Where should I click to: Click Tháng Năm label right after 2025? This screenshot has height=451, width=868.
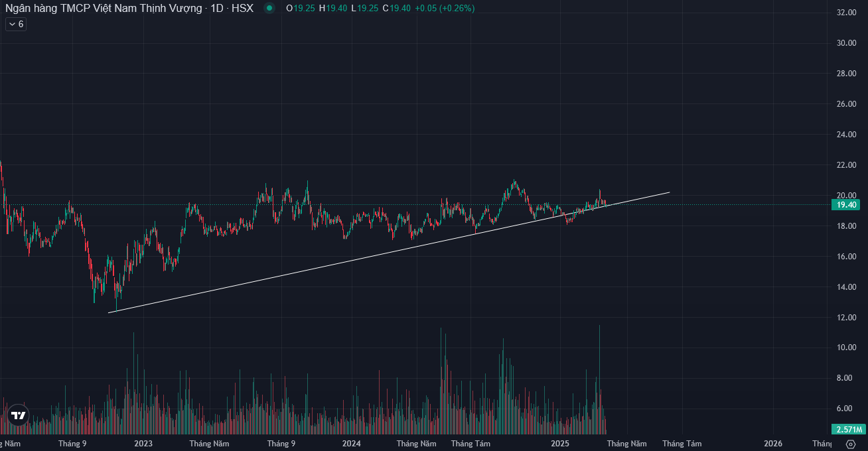pos(626,444)
